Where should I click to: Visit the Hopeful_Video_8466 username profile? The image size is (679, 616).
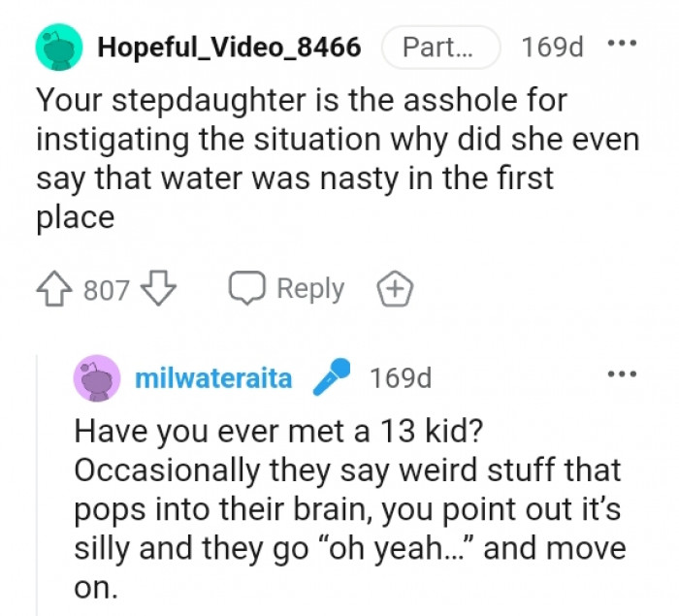pyautogui.click(x=229, y=47)
